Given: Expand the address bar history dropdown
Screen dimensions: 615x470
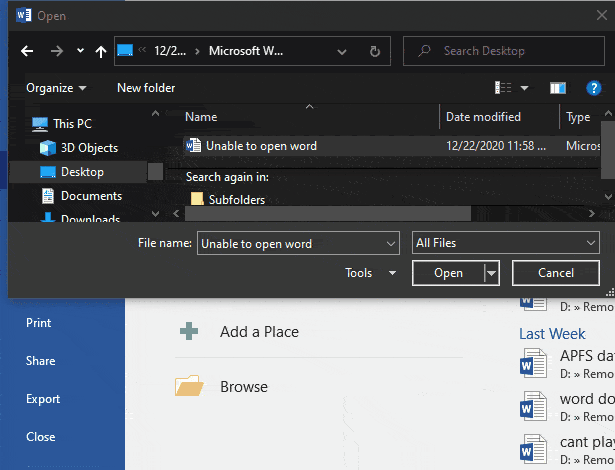Looking at the screenshot, I should click(342, 51).
